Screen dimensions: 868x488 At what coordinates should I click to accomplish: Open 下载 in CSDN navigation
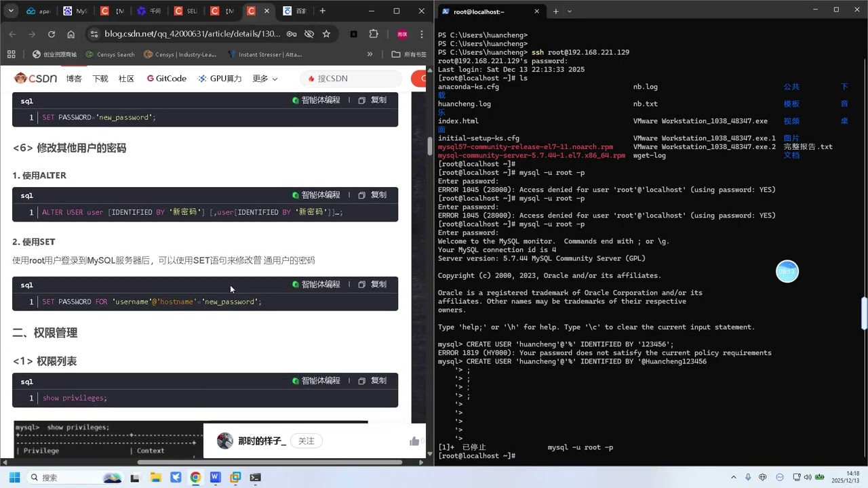point(100,79)
